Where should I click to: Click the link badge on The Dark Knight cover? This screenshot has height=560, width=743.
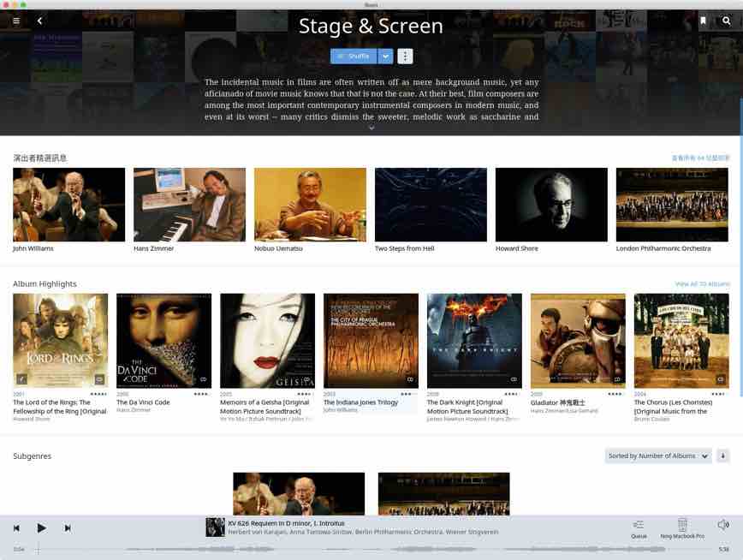[x=514, y=379]
